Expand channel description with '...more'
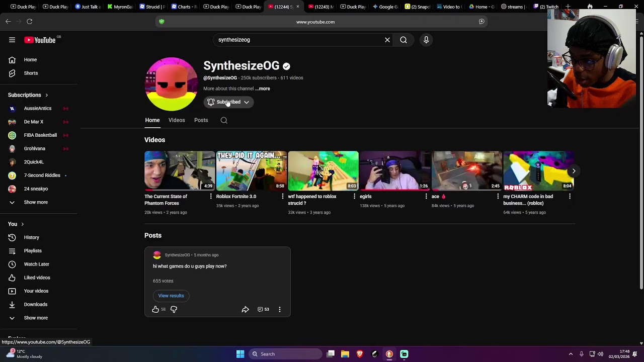 pos(263,88)
